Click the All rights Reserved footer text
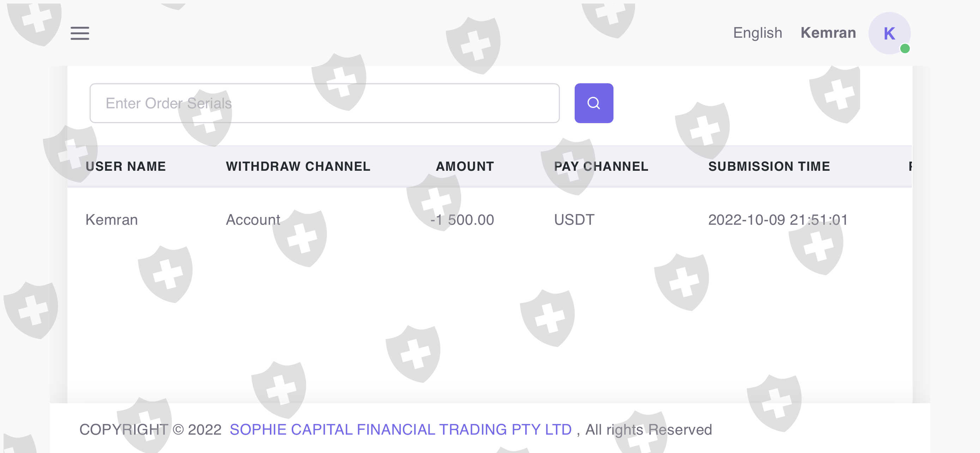The height and width of the screenshot is (453, 980). (x=648, y=429)
